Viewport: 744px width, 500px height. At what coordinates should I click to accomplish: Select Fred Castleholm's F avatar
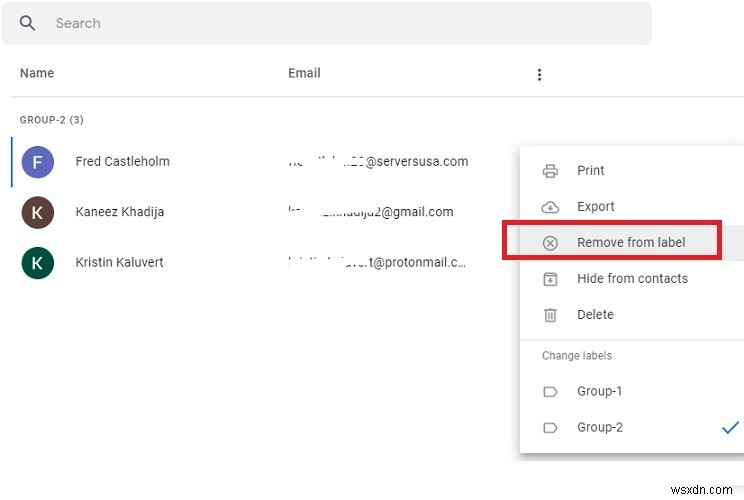pyautogui.click(x=37, y=162)
